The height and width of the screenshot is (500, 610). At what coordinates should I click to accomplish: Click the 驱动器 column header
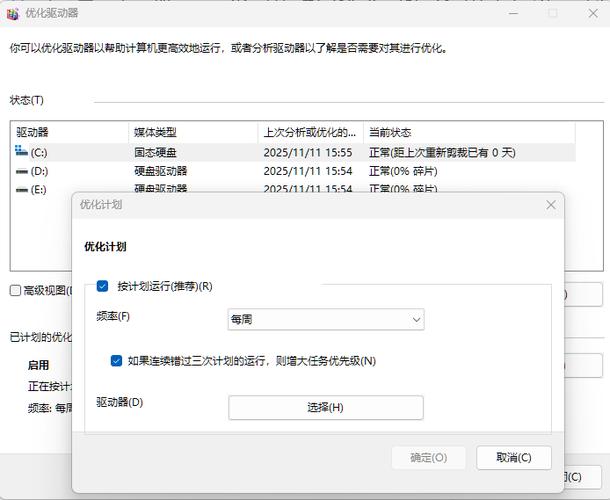point(70,132)
